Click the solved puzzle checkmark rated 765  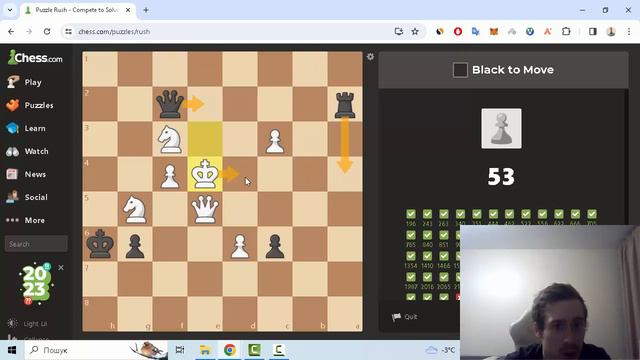(411, 235)
